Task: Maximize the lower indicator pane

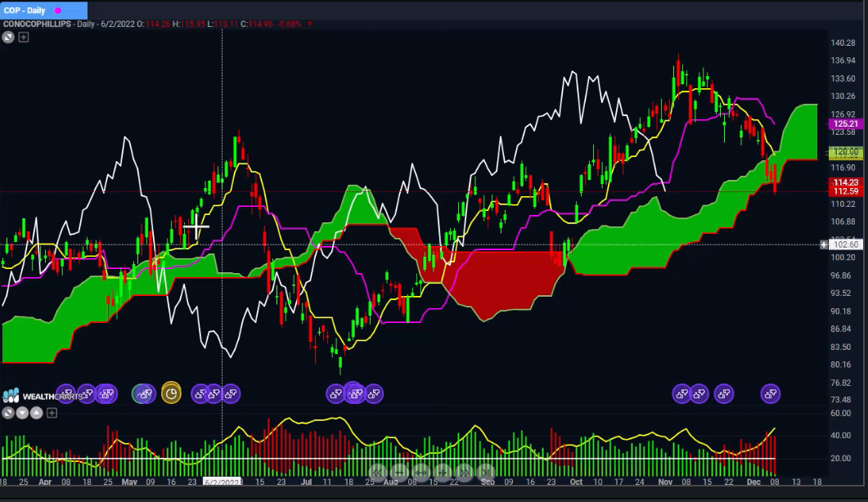Action: pos(7,413)
